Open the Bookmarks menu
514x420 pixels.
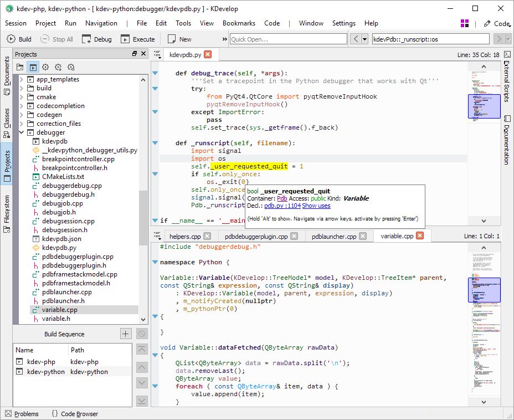tap(239, 23)
